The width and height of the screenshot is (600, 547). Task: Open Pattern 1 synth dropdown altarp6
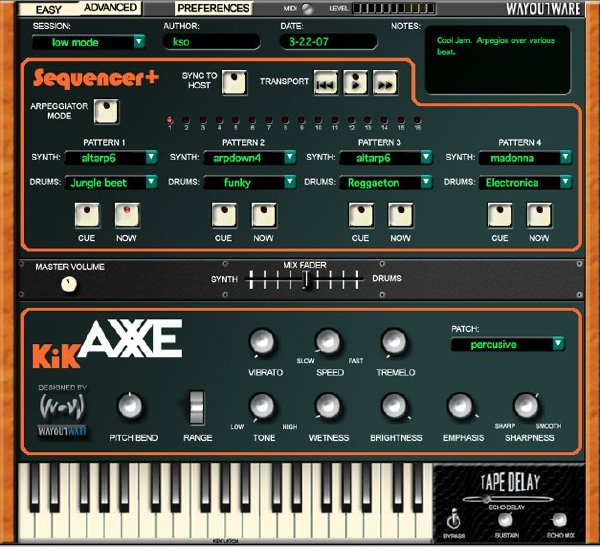coord(111,158)
